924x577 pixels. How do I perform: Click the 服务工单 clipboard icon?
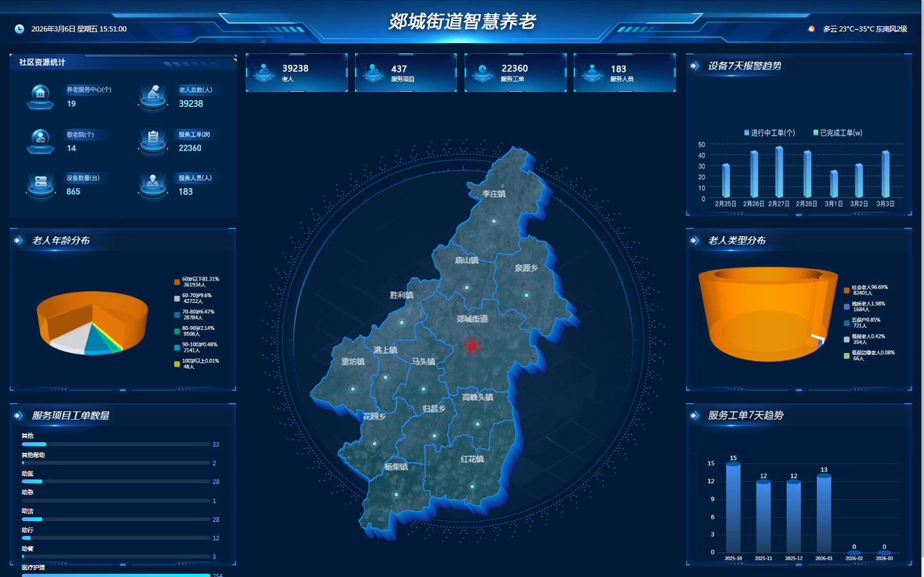[153, 140]
